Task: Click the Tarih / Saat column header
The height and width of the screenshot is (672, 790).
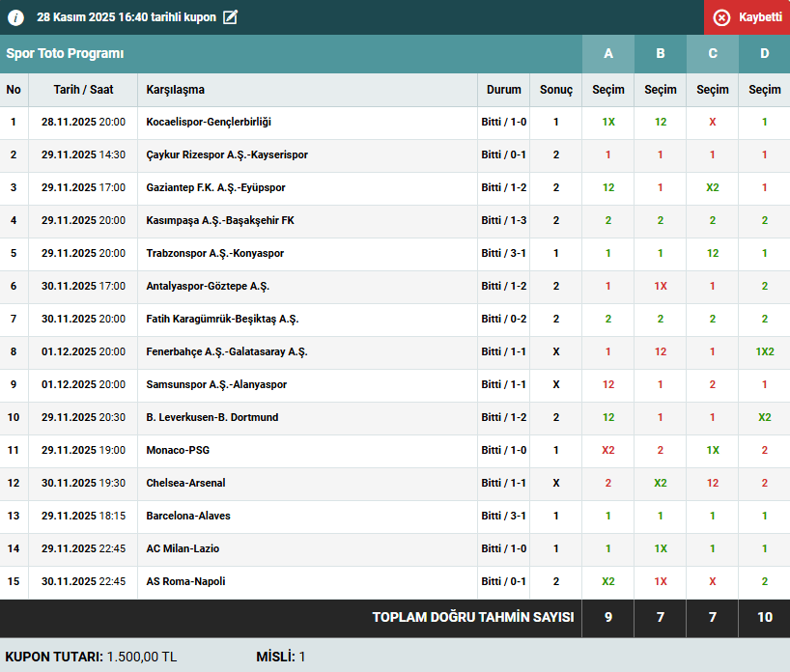Action: pyautogui.click(x=83, y=90)
